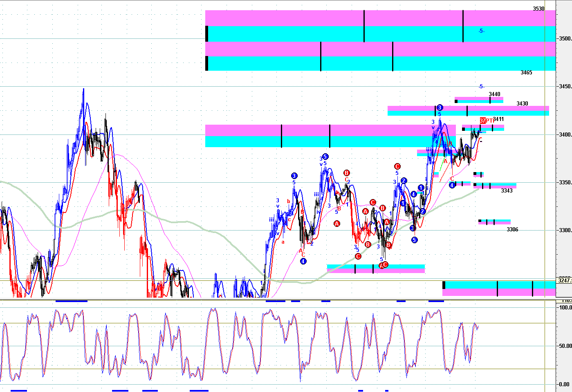Click the red PTP text label
572x392 pixels.
click(x=490, y=121)
